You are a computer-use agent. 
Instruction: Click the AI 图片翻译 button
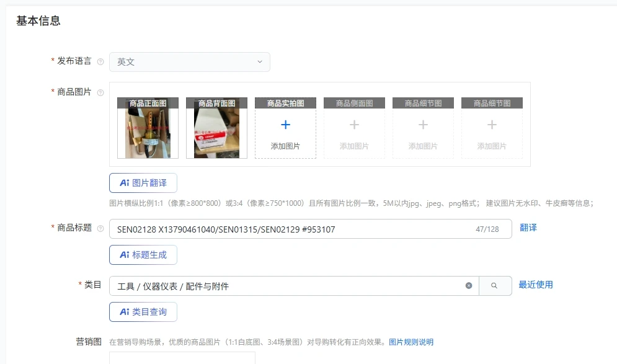143,183
